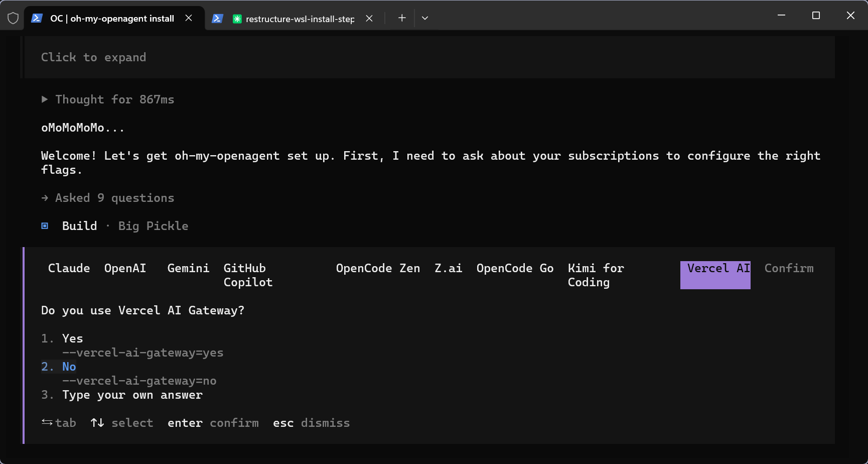Choose option 2 No for Vercel gateway
This screenshot has width=868, height=464.
[59, 367]
